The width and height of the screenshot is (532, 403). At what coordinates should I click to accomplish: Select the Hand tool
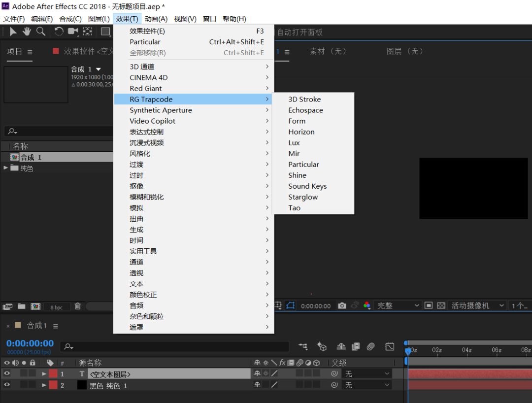(27, 32)
